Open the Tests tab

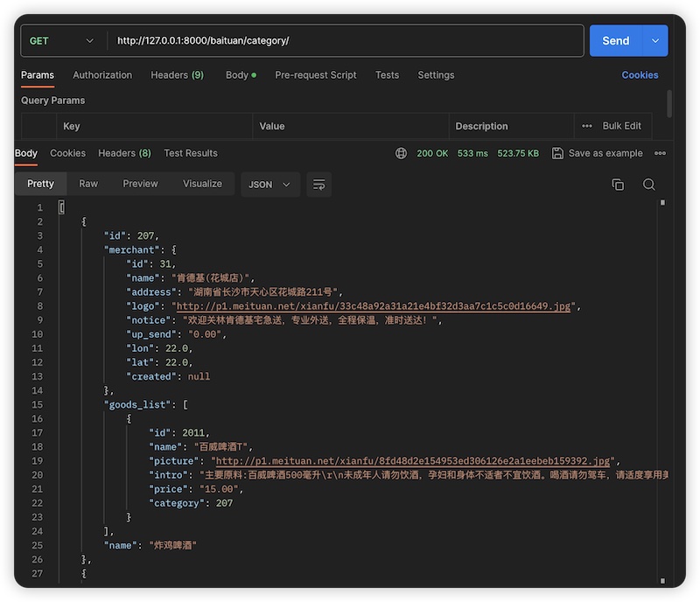click(387, 75)
